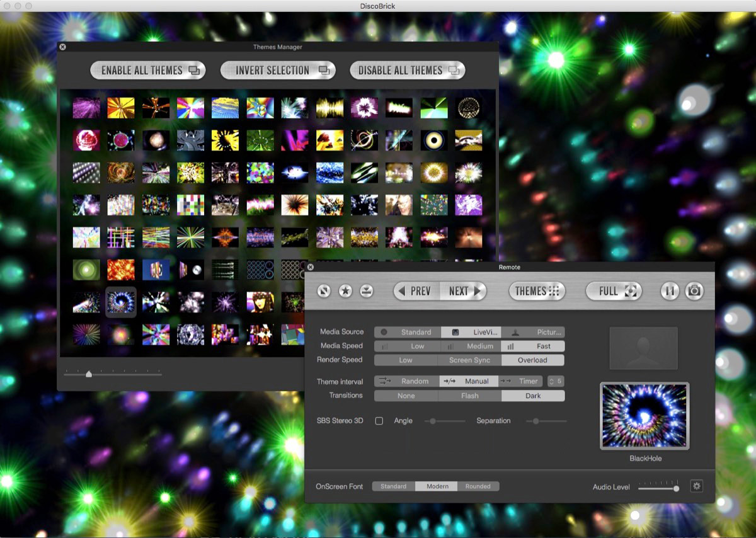Click the Separation slider track
Viewport: 756px width, 538px height.
(546, 421)
